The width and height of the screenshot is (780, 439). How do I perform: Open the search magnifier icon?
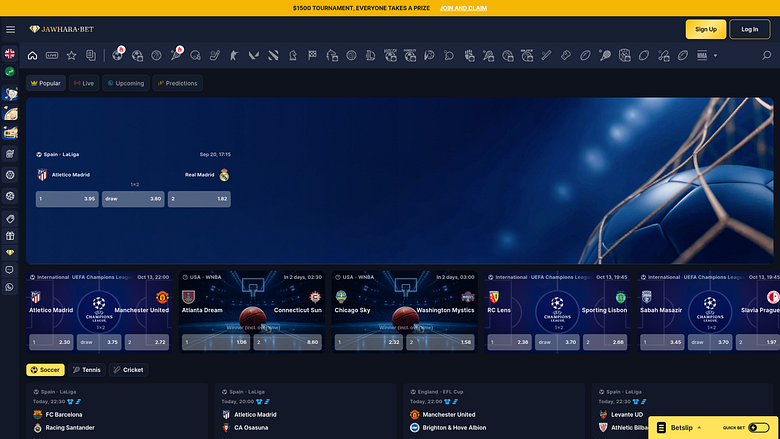pyautogui.click(x=767, y=55)
